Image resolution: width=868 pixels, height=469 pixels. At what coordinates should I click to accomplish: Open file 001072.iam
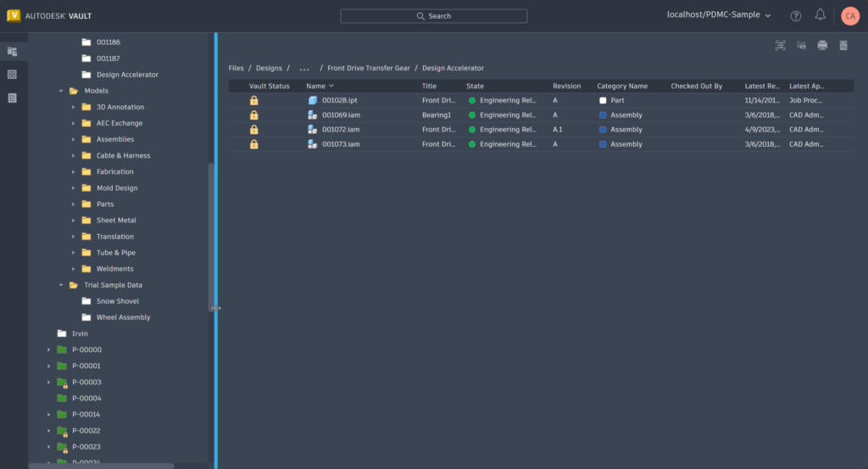click(341, 130)
